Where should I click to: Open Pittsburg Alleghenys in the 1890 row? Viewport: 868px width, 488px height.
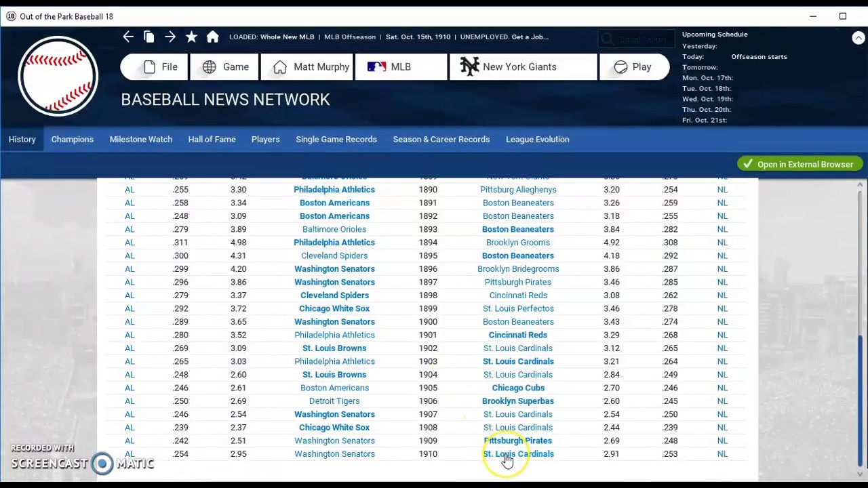click(x=518, y=190)
